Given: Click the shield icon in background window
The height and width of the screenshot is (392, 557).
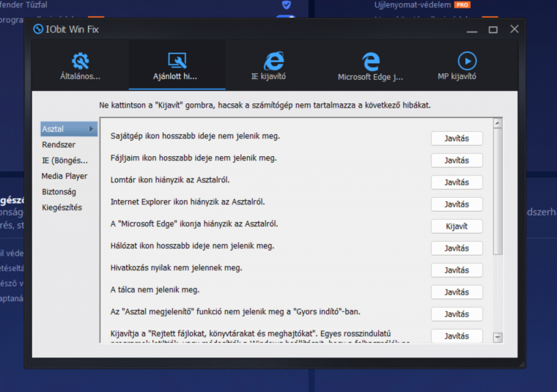Looking at the screenshot, I should [287, 4].
